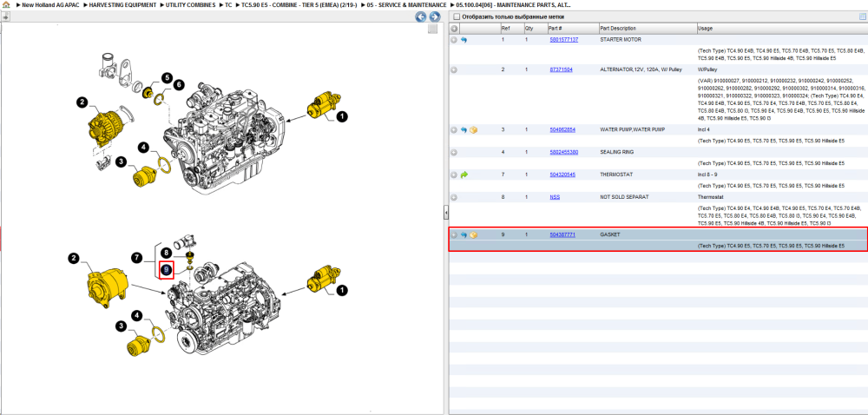Click the round add icon for STARTER MOTOR
This screenshot has height=415, width=868.
pos(454,40)
